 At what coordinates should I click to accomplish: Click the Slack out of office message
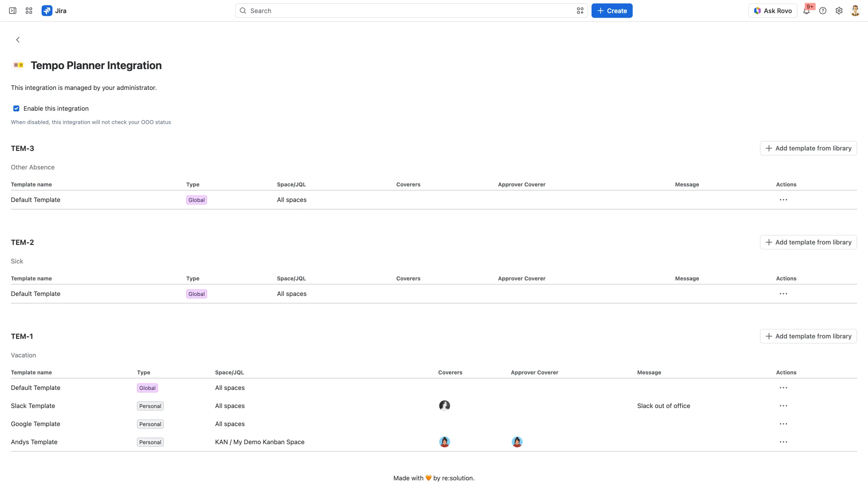tap(664, 406)
